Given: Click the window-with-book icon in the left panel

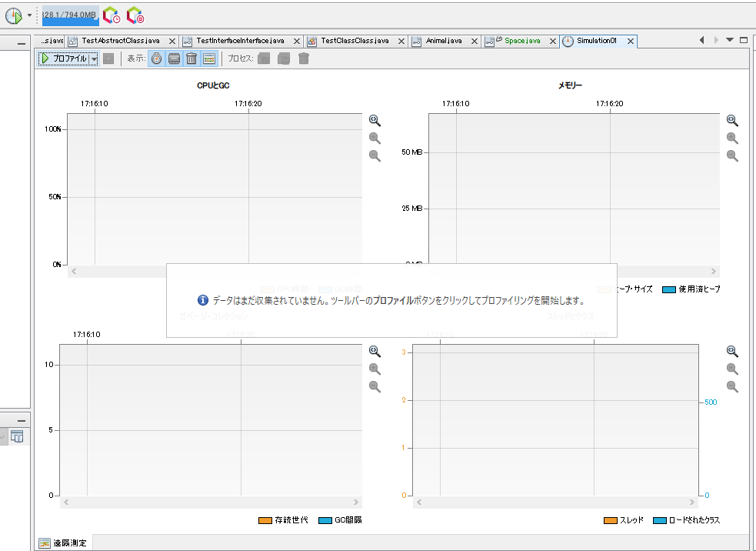Looking at the screenshot, I should (17, 436).
